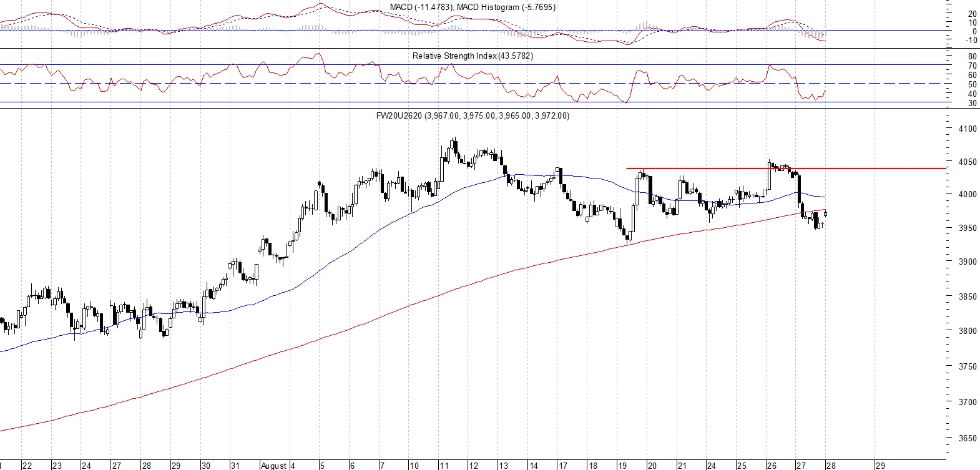Select the last candlestick near 3972
980x470 pixels.
tap(826, 214)
